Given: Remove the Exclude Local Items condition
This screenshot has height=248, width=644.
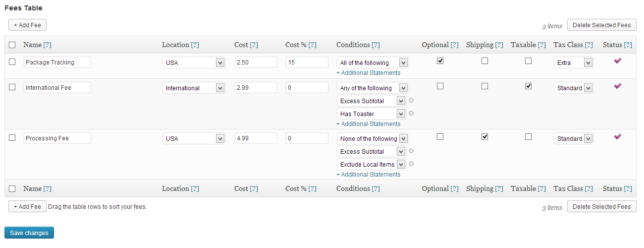Looking at the screenshot, I should [x=411, y=164].
